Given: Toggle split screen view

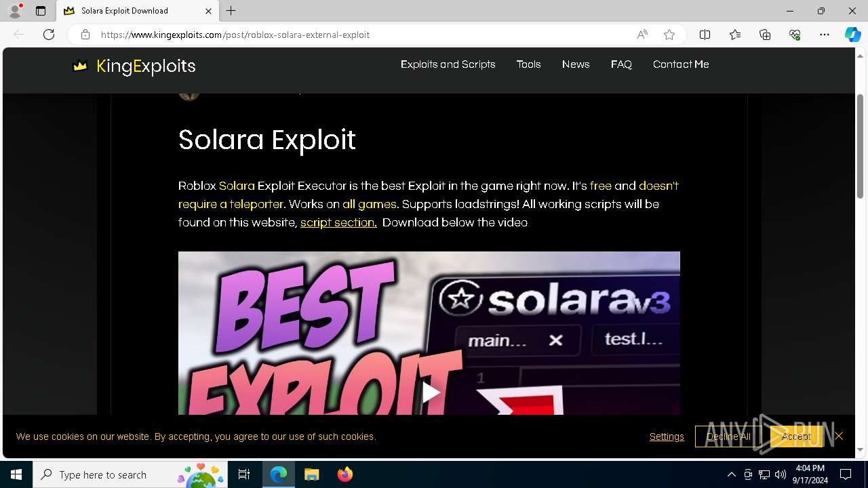Looking at the screenshot, I should pos(705,35).
